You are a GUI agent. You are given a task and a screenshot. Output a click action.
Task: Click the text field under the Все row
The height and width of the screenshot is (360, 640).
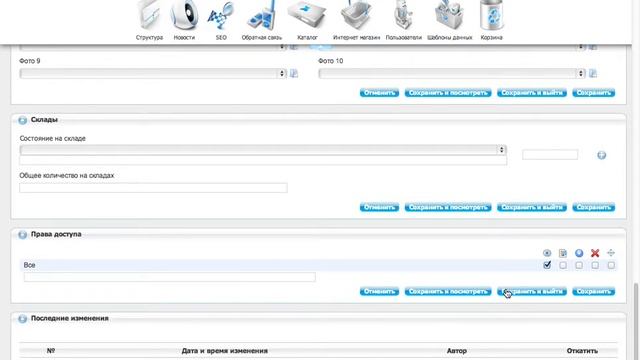pyautogui.click(x=169, y=277)
